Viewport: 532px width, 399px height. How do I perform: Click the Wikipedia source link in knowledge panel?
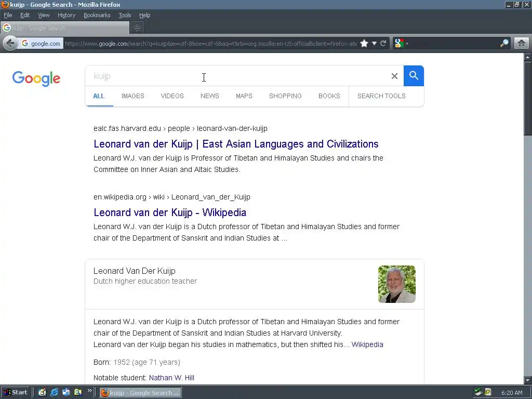tap(367, 344)
